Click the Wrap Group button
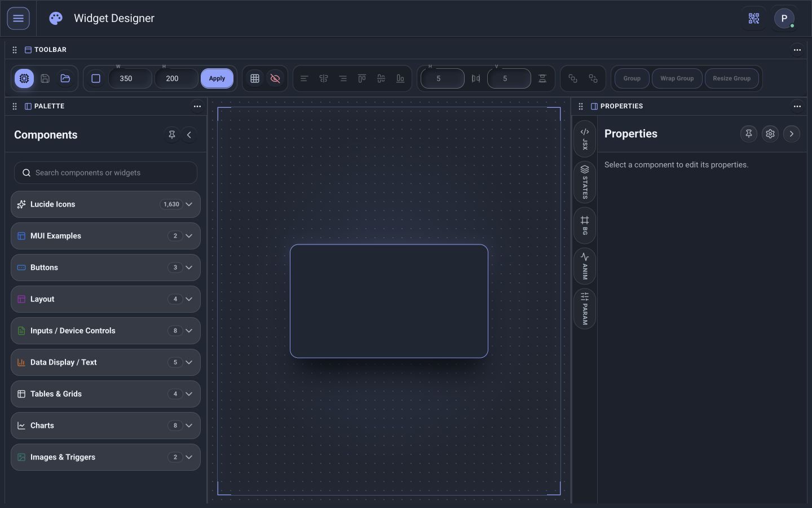 pos(677,78)
